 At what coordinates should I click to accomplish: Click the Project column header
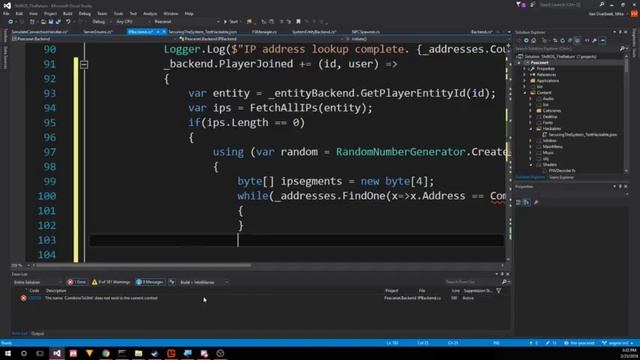point(391,291)
